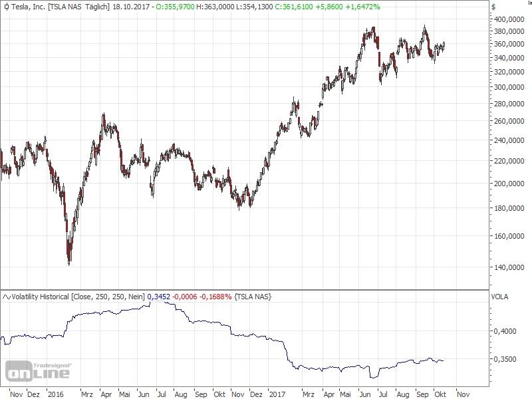Click the volatility percent change -0,1688%

(x=215, y=297)
